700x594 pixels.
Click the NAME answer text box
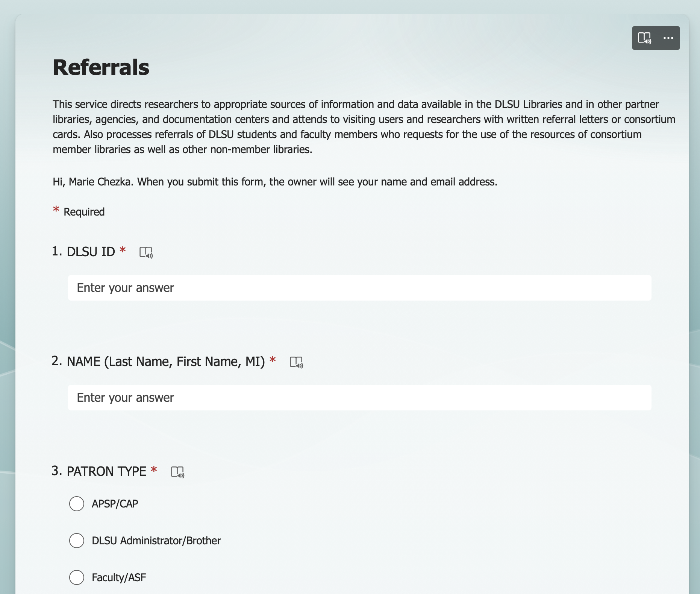(359, 398)
